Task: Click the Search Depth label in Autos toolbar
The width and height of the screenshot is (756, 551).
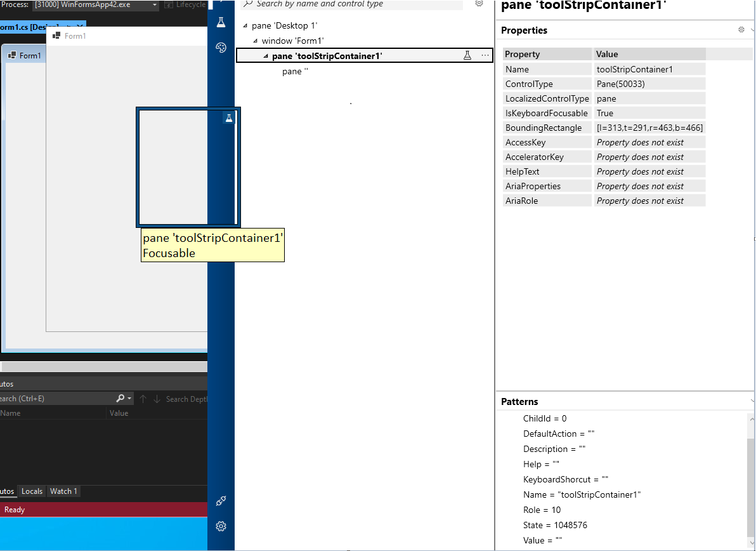Action: [x=186, y=399]
